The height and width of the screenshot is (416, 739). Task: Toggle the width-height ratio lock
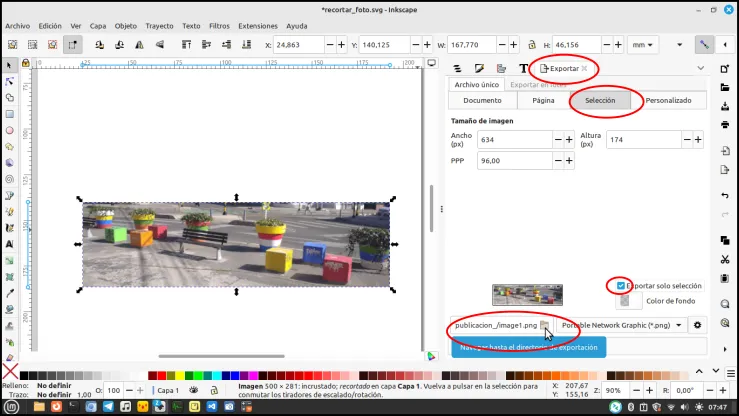point(532,45)
